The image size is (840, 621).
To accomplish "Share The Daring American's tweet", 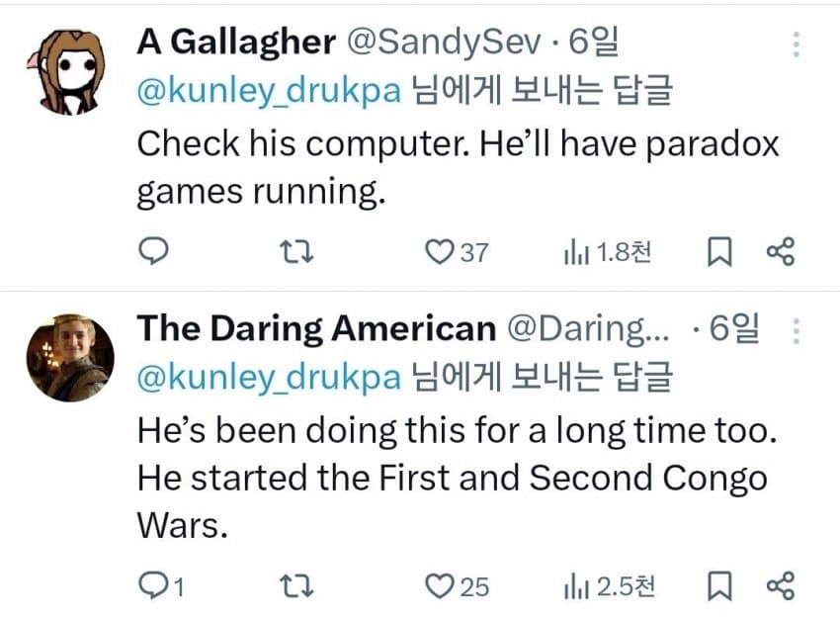I will click(780, 586).
